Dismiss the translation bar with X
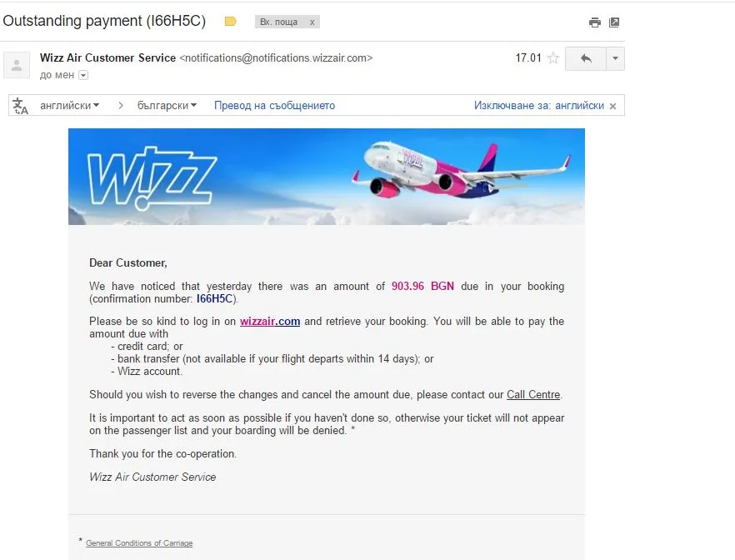Screen dimensions: 735x560 pos(612,107)
